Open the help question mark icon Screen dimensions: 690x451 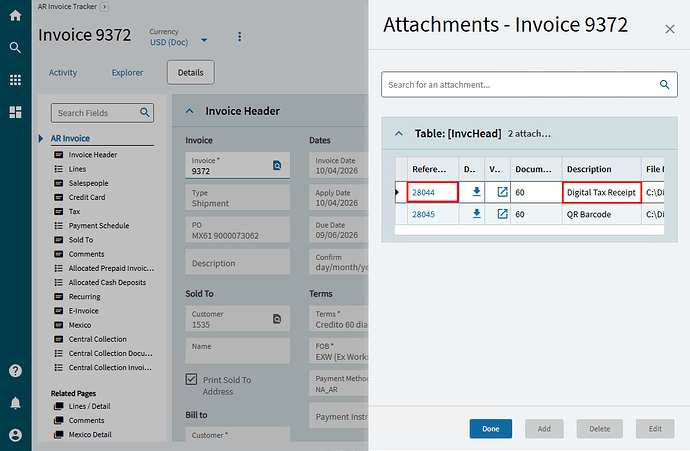click(x=15, y=371)
